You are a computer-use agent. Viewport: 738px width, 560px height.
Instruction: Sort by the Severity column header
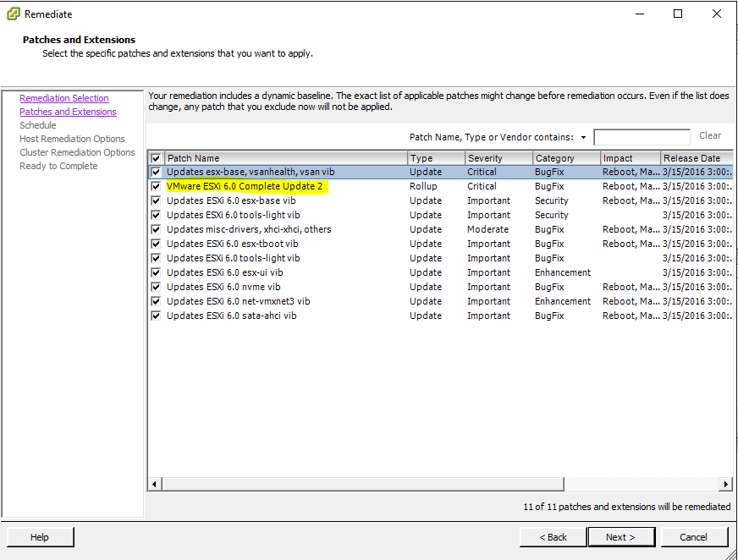[x=498, y=158]
